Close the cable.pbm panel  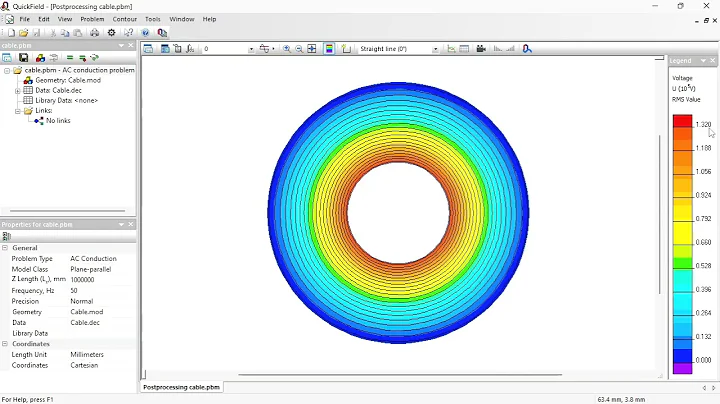pos(131,45)
